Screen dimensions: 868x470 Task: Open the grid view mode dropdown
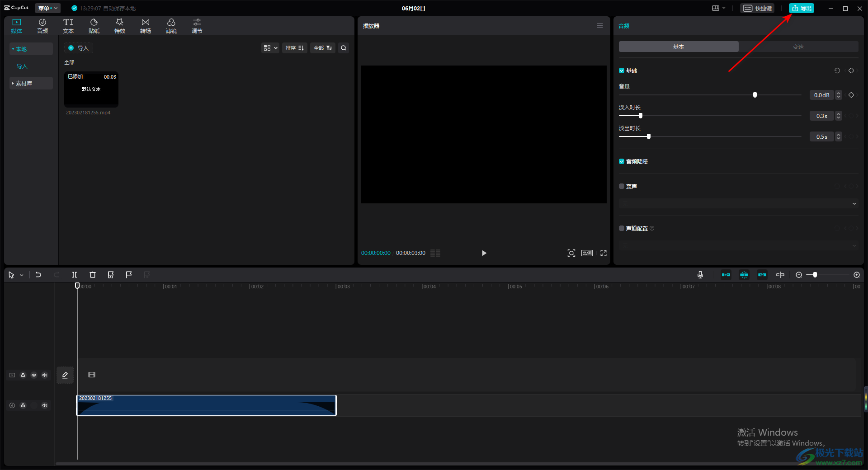pos(270,48)
